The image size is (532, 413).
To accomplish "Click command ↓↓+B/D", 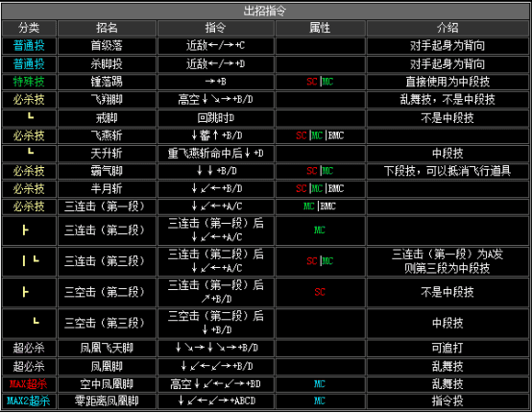I will [216, 171].
